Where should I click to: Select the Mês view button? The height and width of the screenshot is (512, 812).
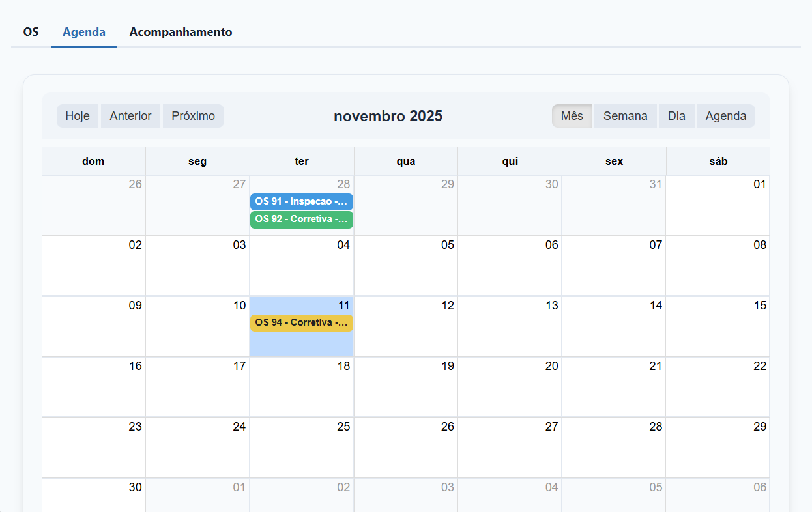coord(572,116)
